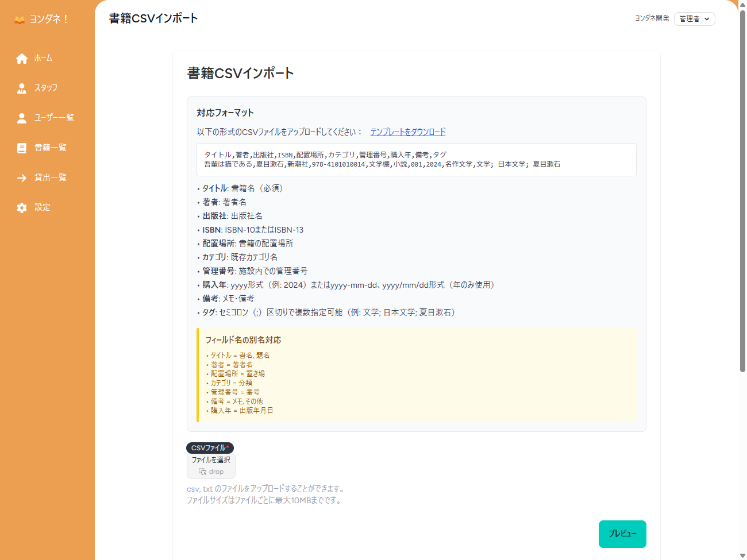The height and width of the screenshot is (560, 747).
Task: Download the CSV template via テンプレートをダウンロード
Action: 407,132
